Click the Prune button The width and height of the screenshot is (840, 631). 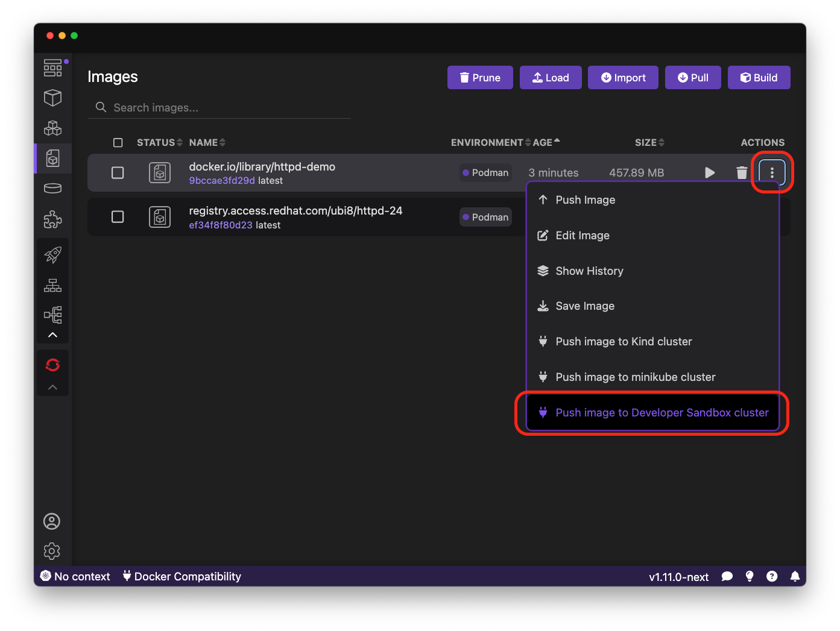click(x=480, y=78)
